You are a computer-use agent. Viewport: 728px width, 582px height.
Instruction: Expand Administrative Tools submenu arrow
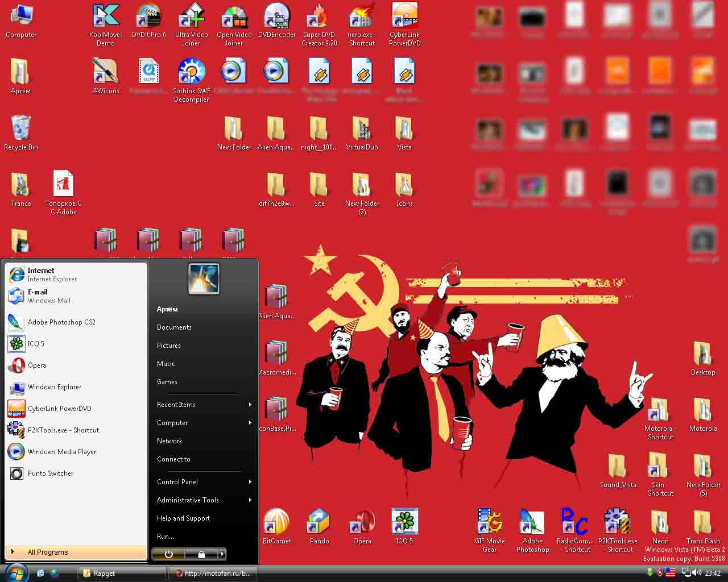(x=250, y=500)
